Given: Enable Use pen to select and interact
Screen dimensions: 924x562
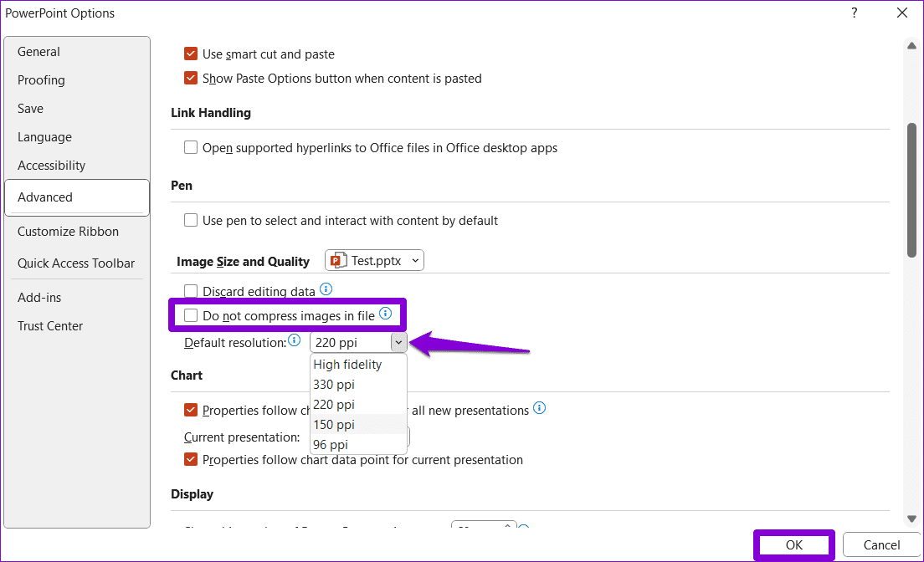Looking at the screenshot, I should pos(191,221).
